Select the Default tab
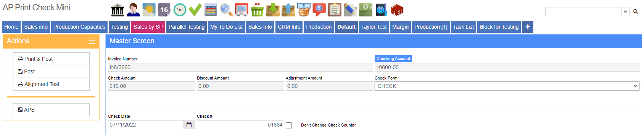644x138 pixels. coord(346,27)
